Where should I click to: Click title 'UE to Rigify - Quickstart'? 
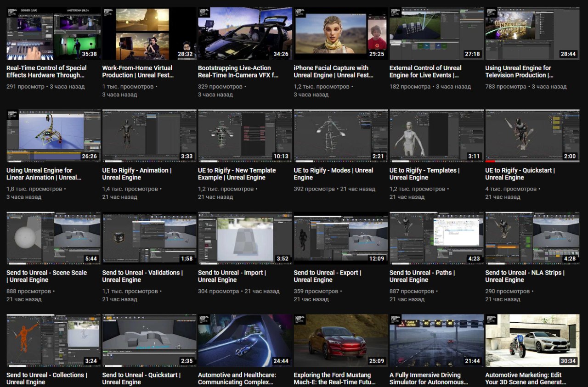click(x=520, y=174)
